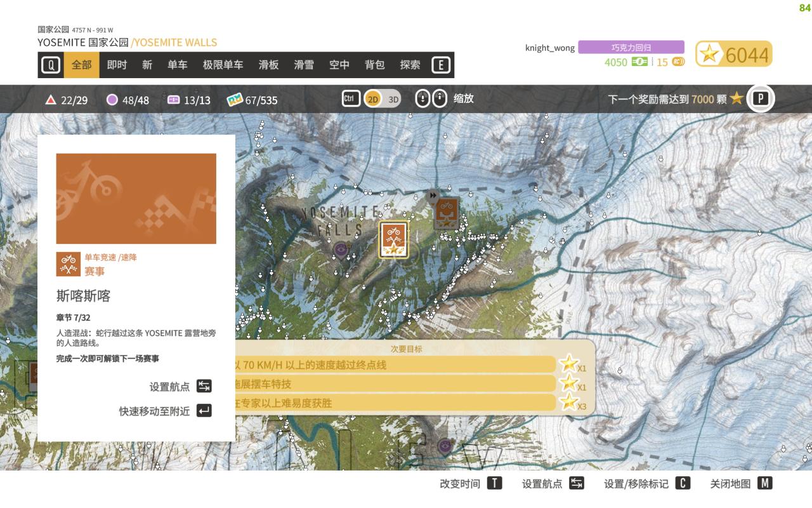Click the second mouse icon next to 缩放
This screenshot has width=812, height=508.
440,98
